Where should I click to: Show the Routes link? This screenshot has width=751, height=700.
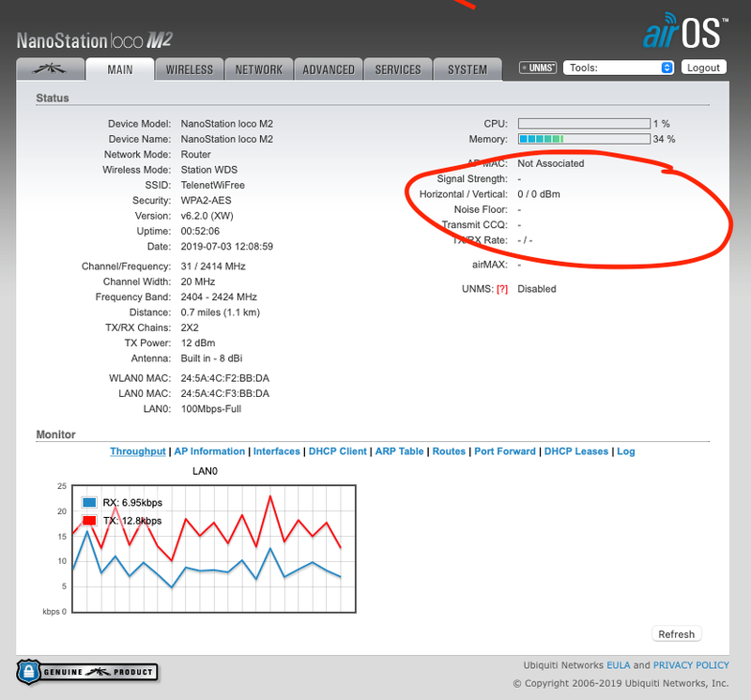[449, 451]
